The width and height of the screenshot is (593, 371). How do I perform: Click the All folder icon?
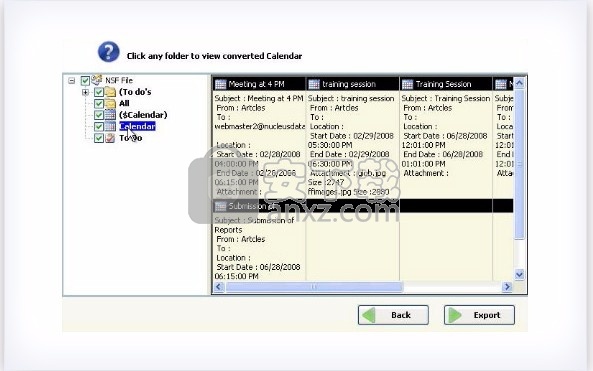110,103
